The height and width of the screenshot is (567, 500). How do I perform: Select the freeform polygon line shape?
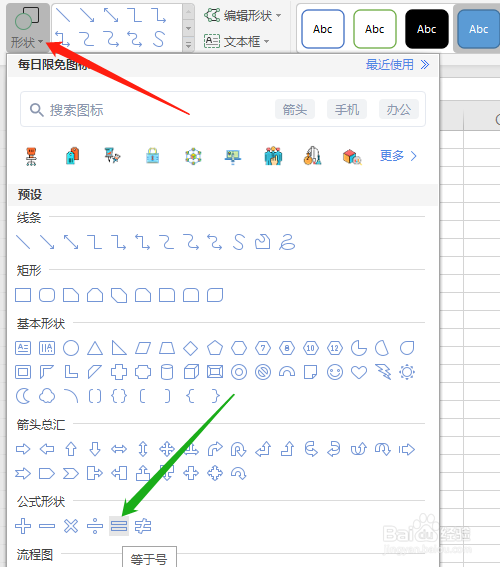coord(263,242)
